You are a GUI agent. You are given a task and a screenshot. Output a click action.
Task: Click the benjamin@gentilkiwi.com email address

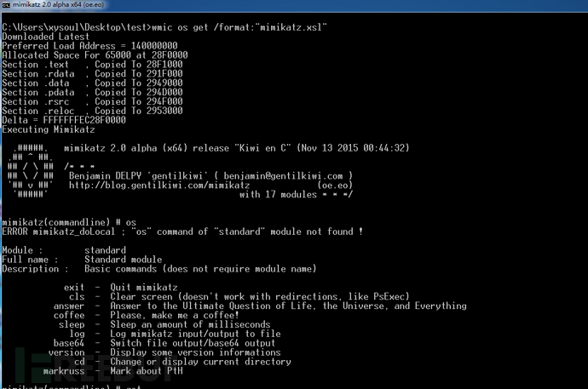pyautogui.click(x=283, y=176)
